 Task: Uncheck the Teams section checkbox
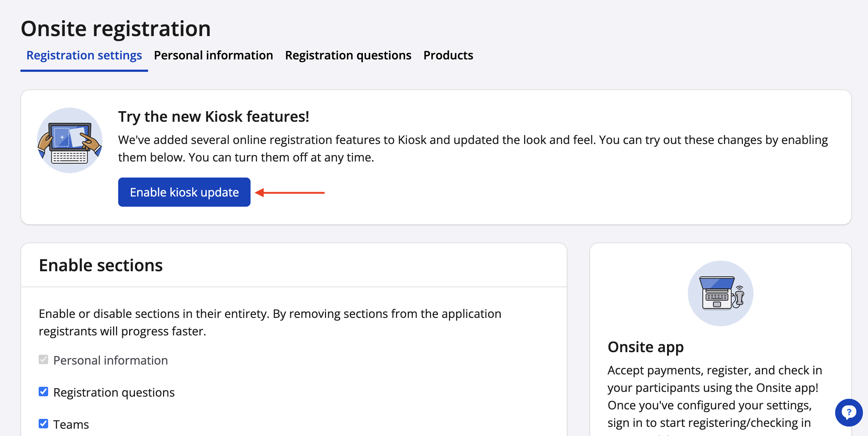pyautogui.click(x=43, y=424)
